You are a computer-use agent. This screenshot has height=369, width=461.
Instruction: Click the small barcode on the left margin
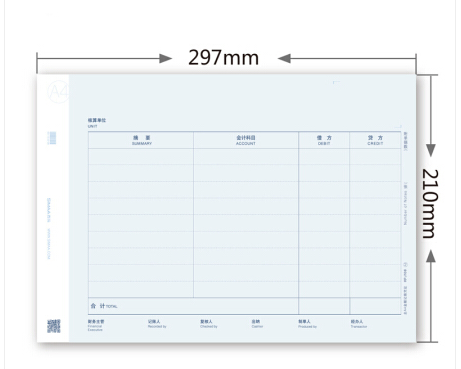coord(52,138)
